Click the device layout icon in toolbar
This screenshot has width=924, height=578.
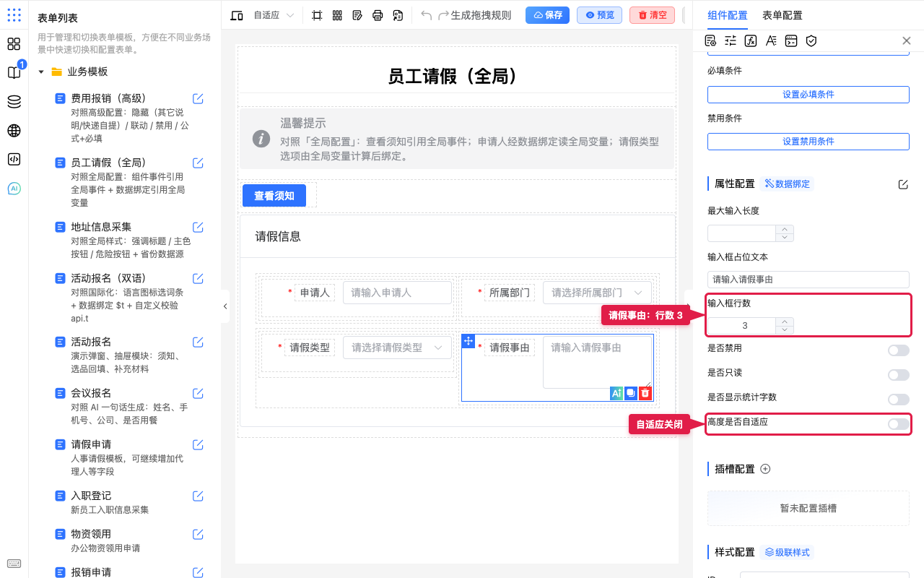coord(237,15)
